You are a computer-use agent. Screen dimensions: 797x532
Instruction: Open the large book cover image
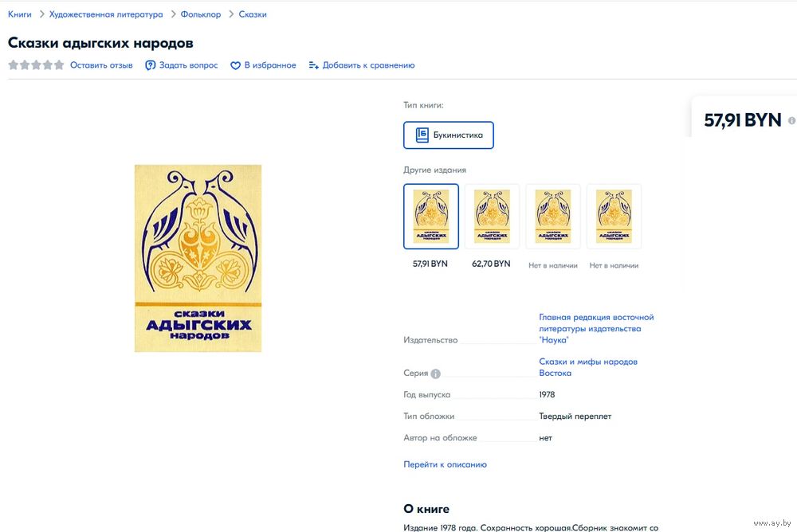[198, 258]
